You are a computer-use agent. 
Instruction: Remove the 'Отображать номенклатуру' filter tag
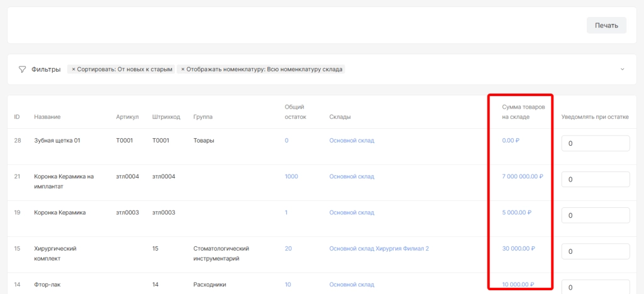click(x=183, y=69)
